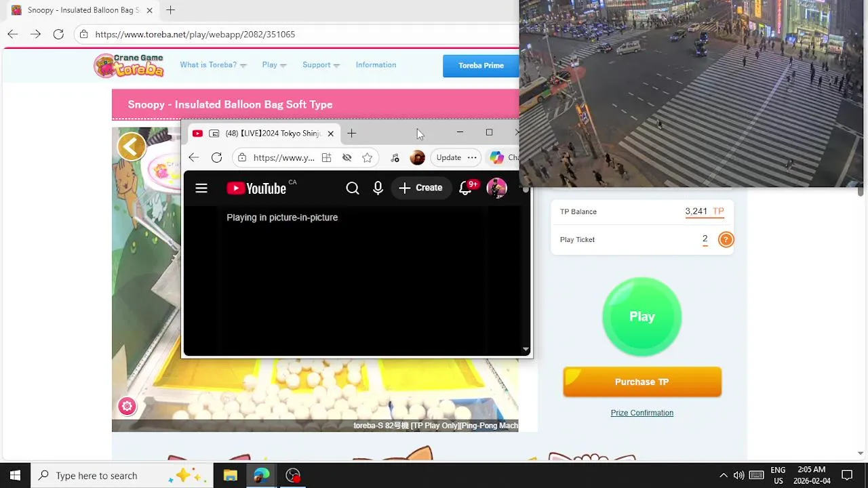
Task: Open the touch keyboard tray icon
Action: [757, 475]
